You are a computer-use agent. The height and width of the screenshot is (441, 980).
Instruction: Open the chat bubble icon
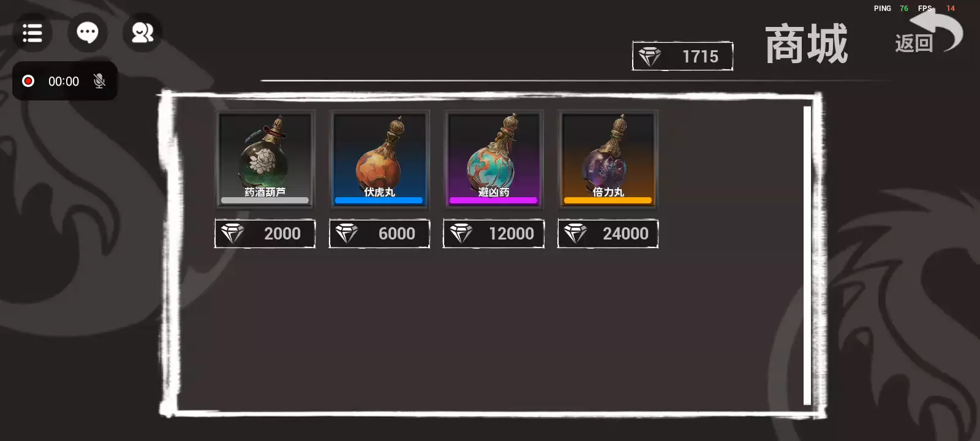coord(88,32)
